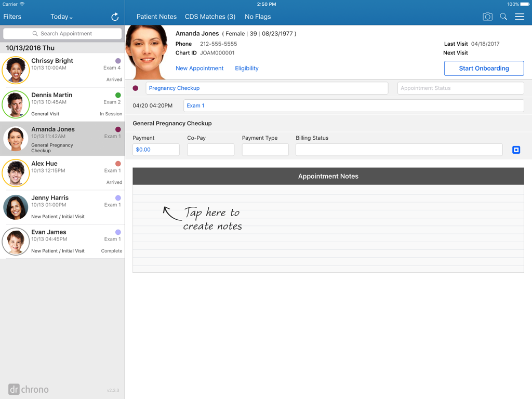532x399 pixels.
Task: Toggle Alex Hue's appointment status dot
Action: [119, 163]
